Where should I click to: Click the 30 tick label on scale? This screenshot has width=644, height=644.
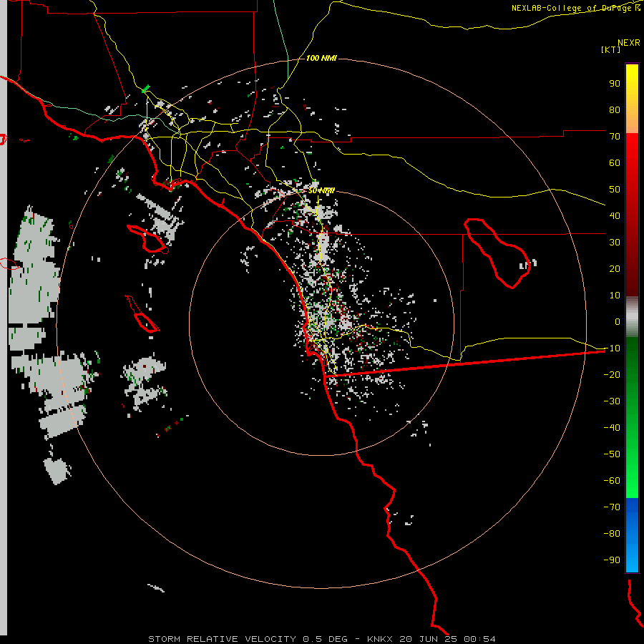(615, 243)
